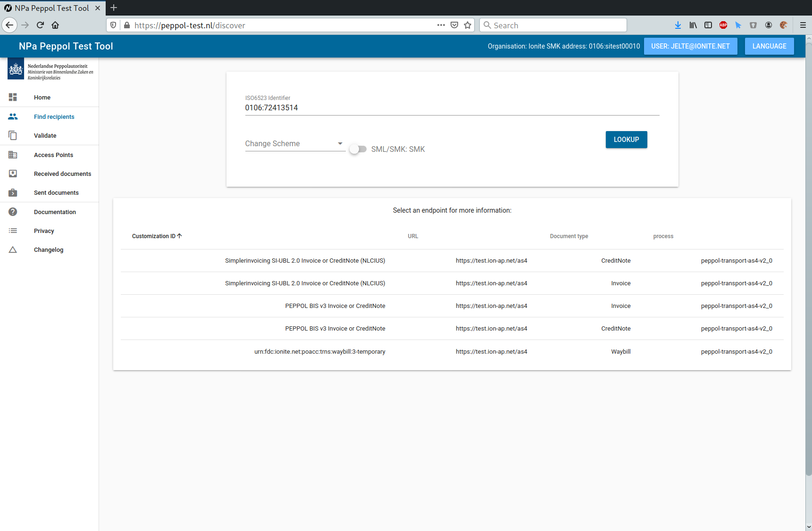Select the PEPPOL BIS v3 CreditNote row
This screenshot has height=531, width=812.
pyautogui.click(x=452, y=328)
